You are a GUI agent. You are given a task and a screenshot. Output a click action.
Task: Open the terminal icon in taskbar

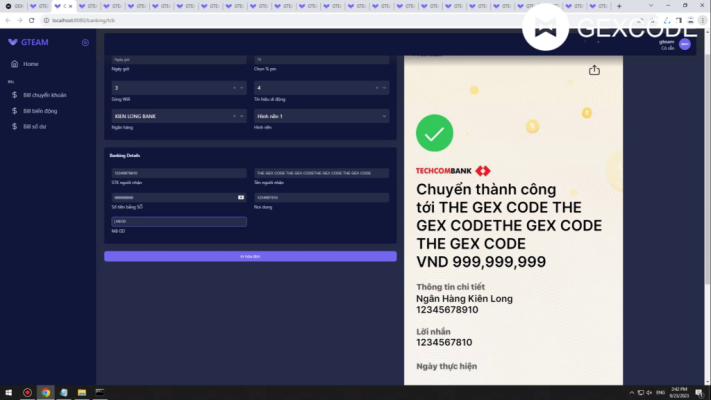tap(100, 392)
